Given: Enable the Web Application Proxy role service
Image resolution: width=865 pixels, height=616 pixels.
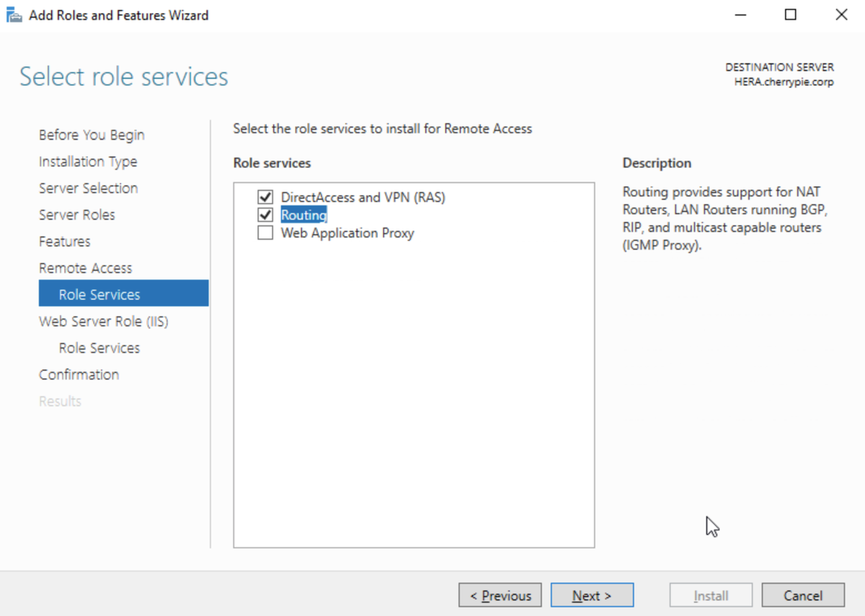Looking at the screenshot, I should click(265, 233).
